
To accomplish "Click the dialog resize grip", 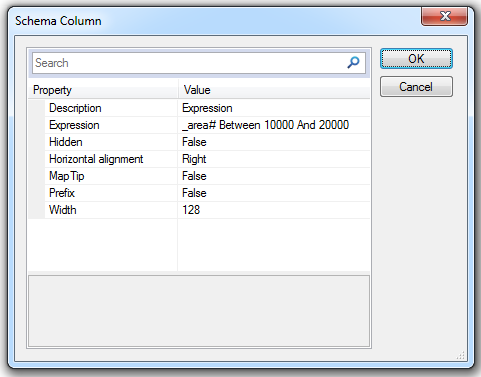I will point(461,356).
